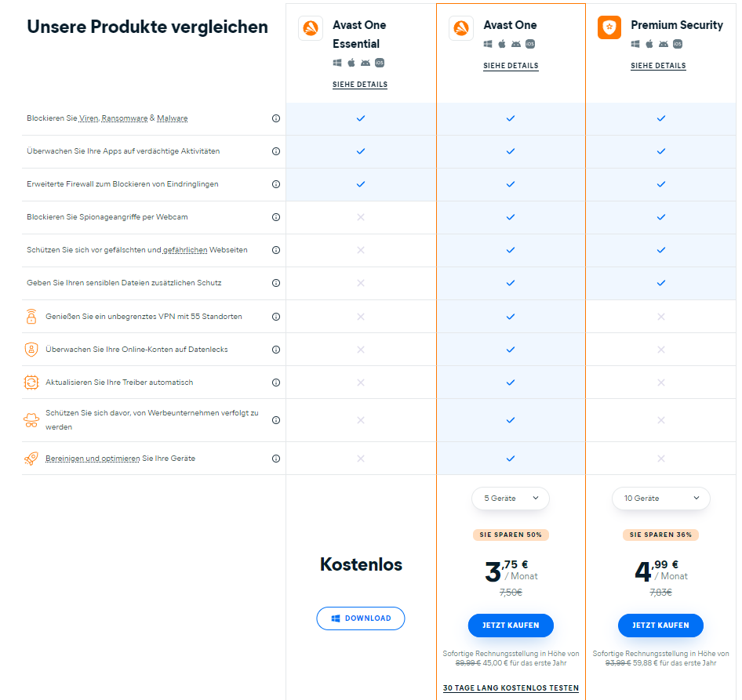This screenshot has height=700, width=742.
Task: Click the VPN lock icon
Action: (31, 317)
